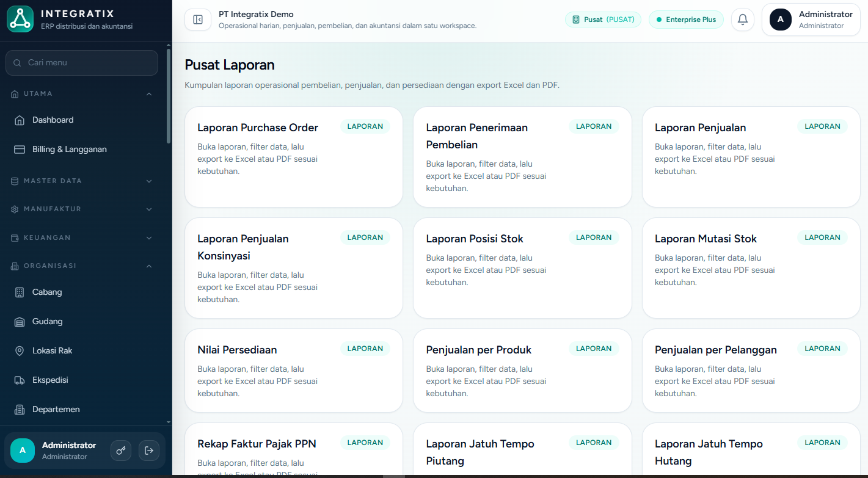The image size is (868, 478).
Task: Open the Pusat (PUSAT) branch selector
Action: pyautogui.click(x=603, y=20)
